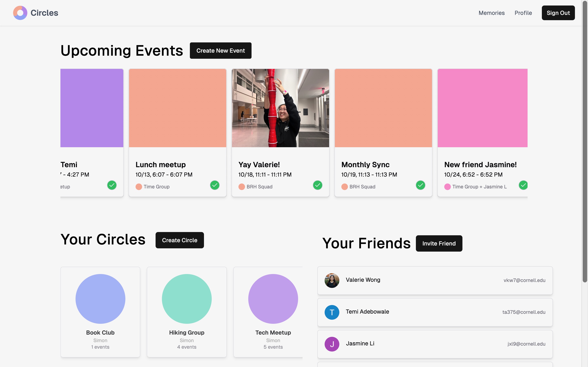Click the Invite Friend button
588x367 pixels.
[x=439, y=243]
